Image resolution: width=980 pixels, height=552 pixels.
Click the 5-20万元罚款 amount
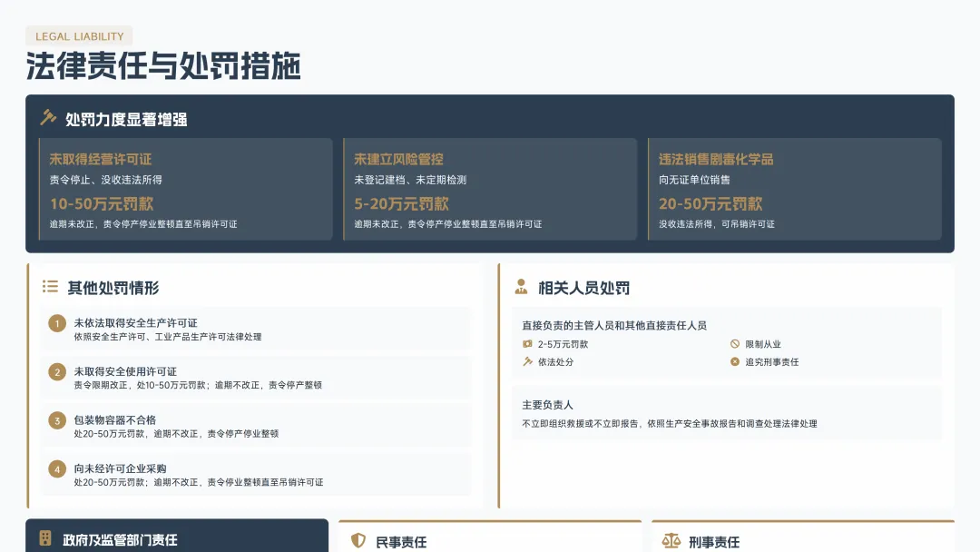coord(401,203)
